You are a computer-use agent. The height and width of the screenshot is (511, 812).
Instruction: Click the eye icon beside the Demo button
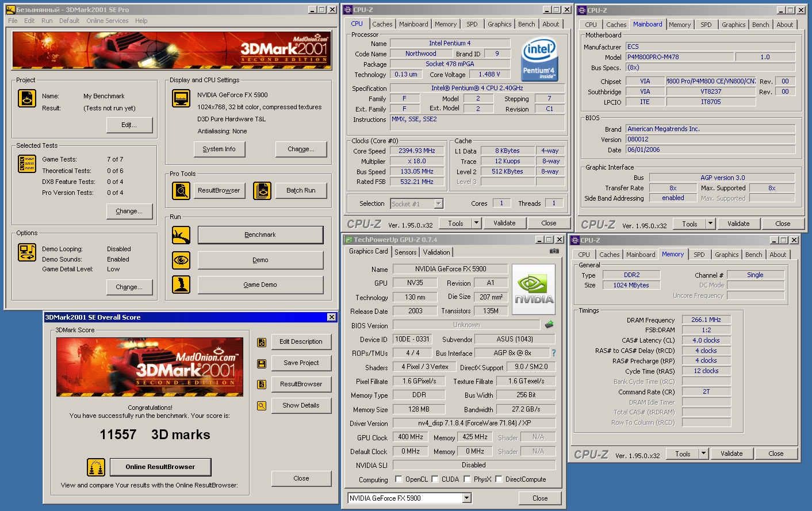tap(181, 260)
